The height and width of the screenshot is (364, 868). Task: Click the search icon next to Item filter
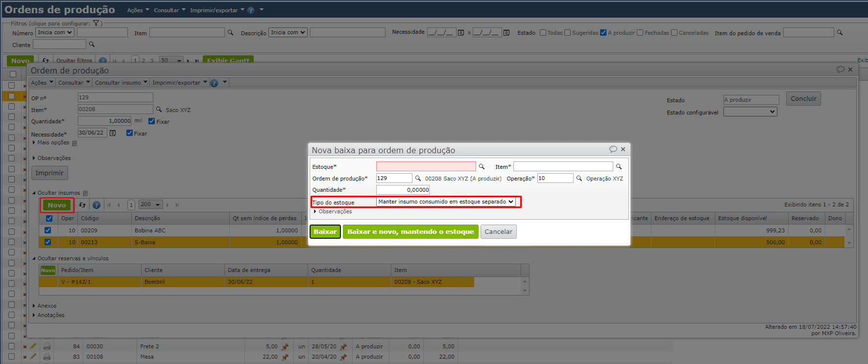(230, 32)
